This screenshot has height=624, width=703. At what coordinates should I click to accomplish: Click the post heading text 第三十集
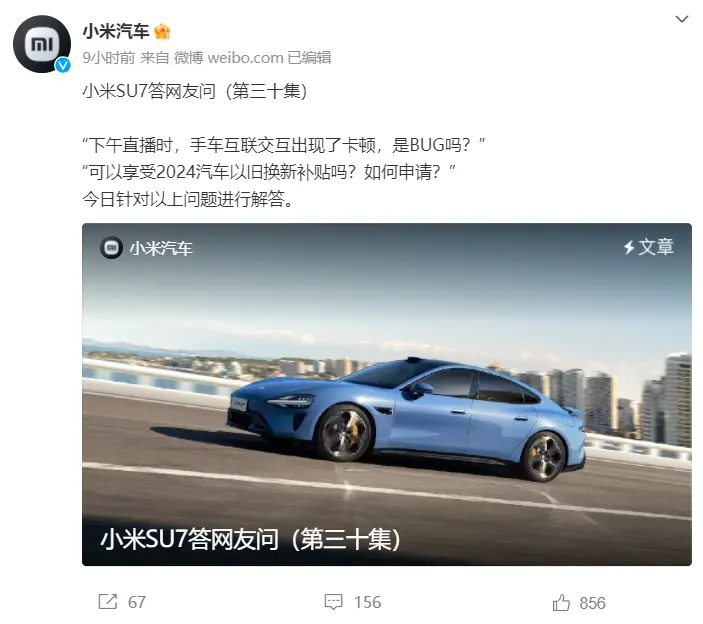point(266,91)
